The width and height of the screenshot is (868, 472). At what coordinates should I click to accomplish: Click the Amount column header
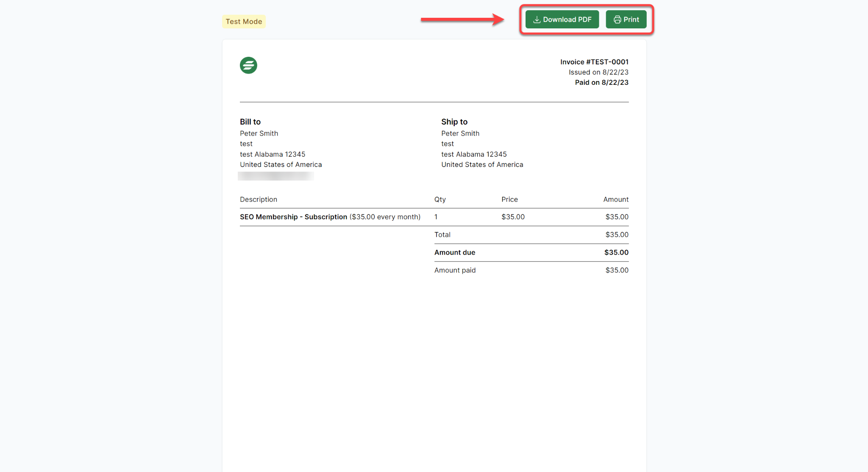(x=616, y=199)
